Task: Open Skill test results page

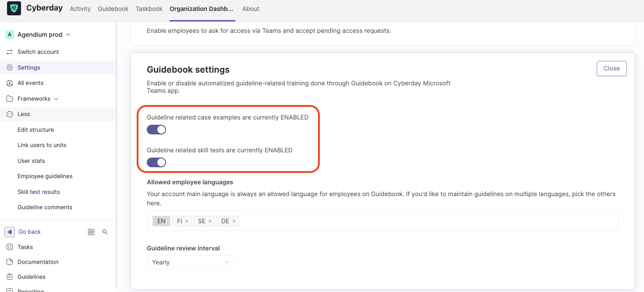Action: tap(39, 192)
